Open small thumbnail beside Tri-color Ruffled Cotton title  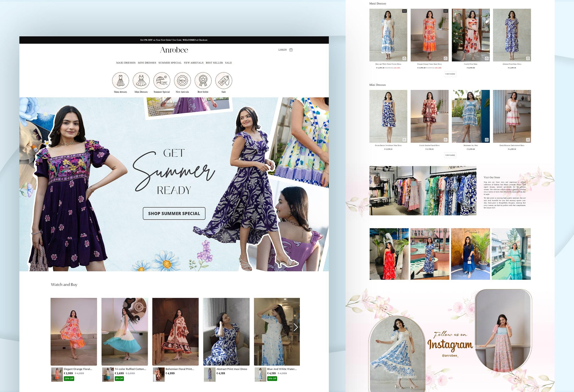pyautogui.click(x=108, y=375)
